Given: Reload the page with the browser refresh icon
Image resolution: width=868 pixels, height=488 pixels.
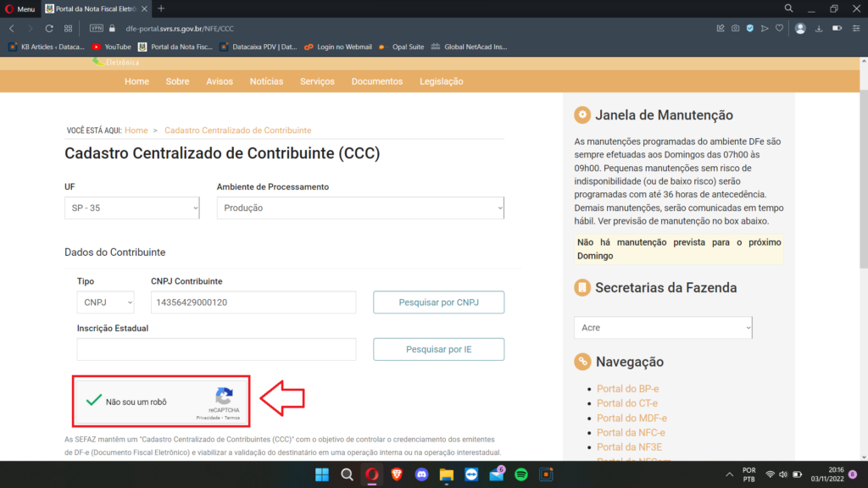Looking at the screenshot, I should (x=49, y=28).
